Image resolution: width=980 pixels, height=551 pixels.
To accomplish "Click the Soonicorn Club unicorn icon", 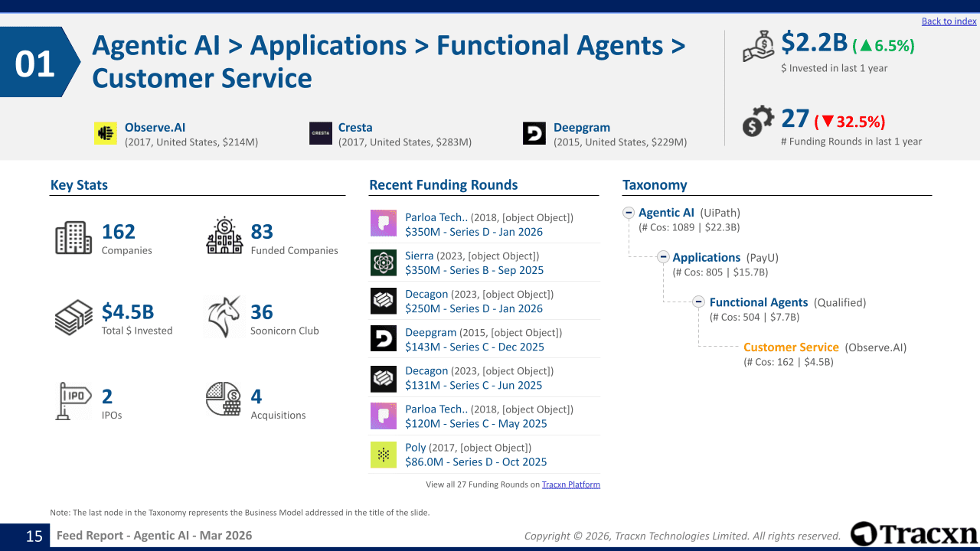I will click(x=224, y=317).
